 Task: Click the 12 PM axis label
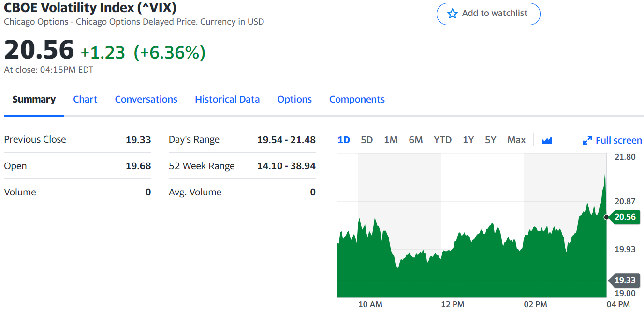(453, 304)
